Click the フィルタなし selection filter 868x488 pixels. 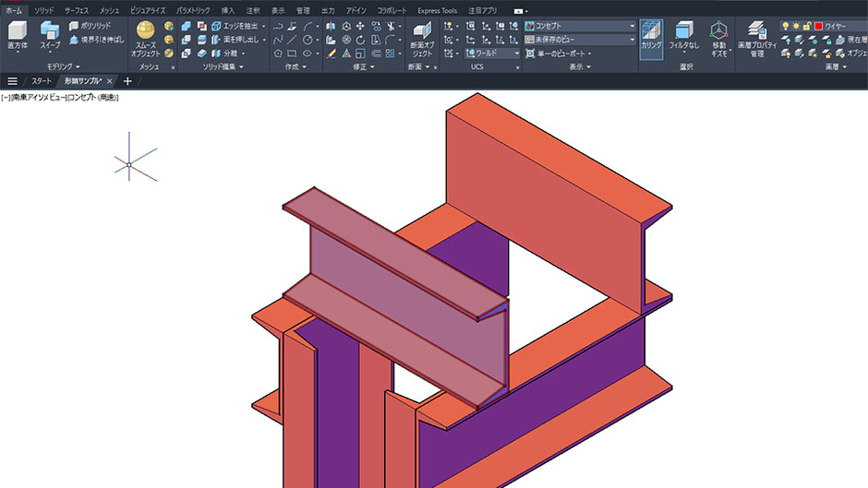[683, 37]
